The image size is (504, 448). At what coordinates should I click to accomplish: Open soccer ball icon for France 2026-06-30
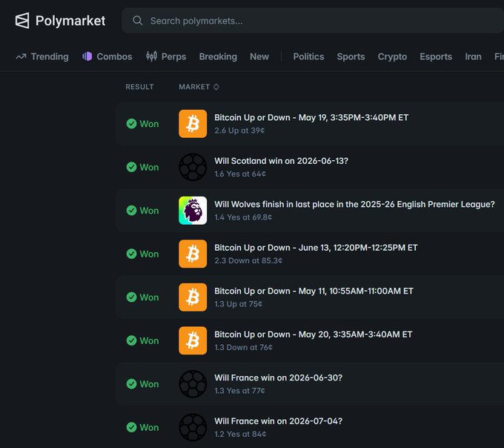click(x=193, y=384)
